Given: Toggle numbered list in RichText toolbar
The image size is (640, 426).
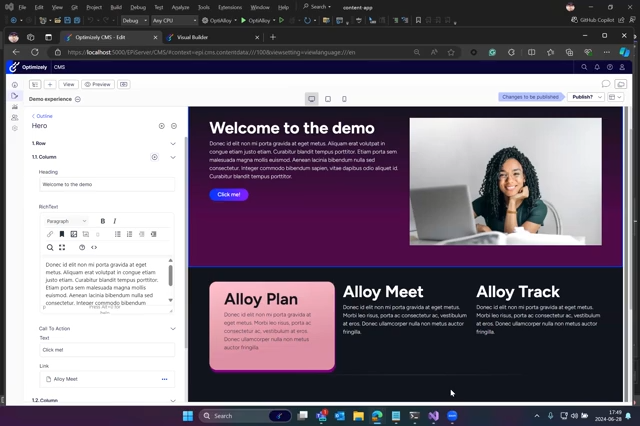Looking at the screenshot, I should click(129, 234).
